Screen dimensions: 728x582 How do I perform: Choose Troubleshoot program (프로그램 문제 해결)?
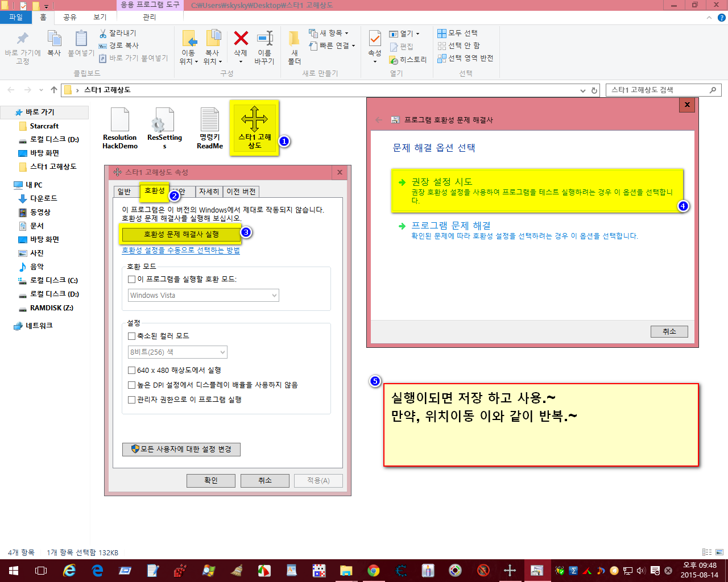point(518,230)
